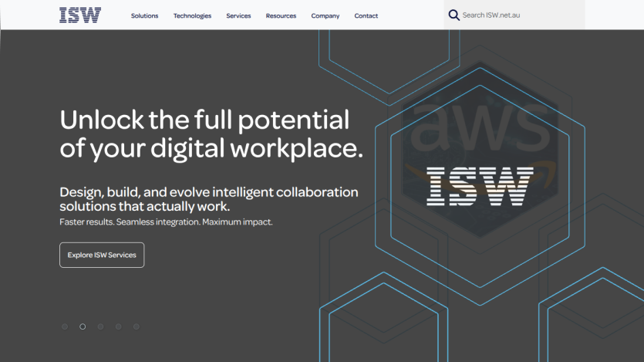Click the search magnifier icon
Viewport: 644px width, 362px height.
(x=453, y=15)
